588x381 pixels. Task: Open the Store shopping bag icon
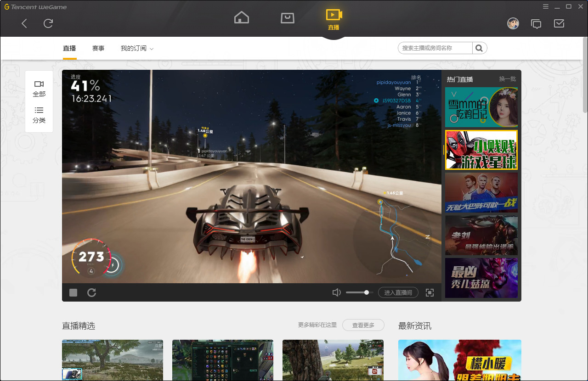(x=288, y=18)
